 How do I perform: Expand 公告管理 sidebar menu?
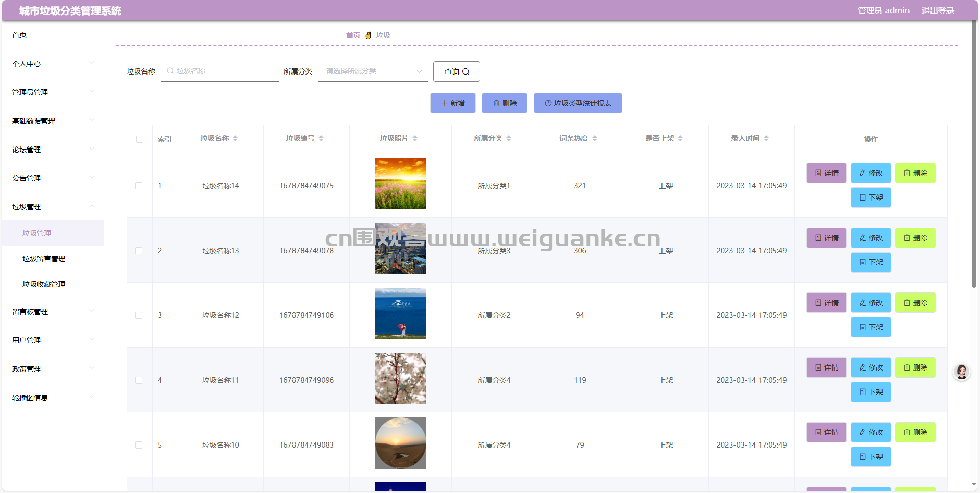(53, 178)
